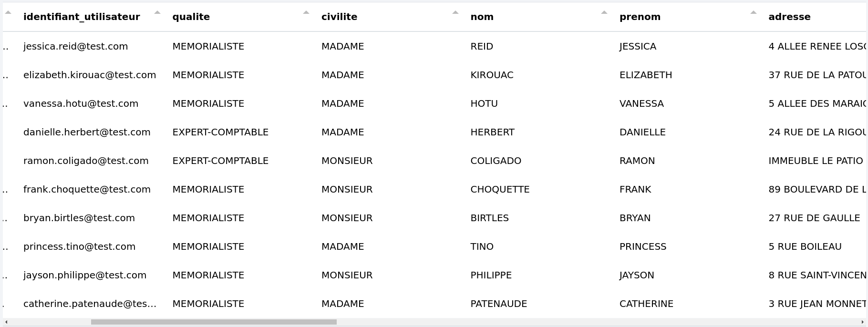
Task: Click the horizontal scrollbar thumb
Action: [x=214, y=322]
